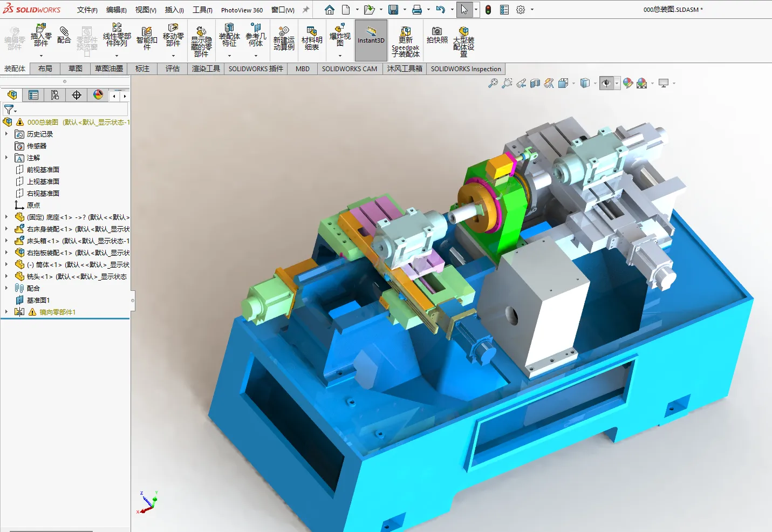Click Zoom to Area icon
The image size is (772, 532).
507,83
